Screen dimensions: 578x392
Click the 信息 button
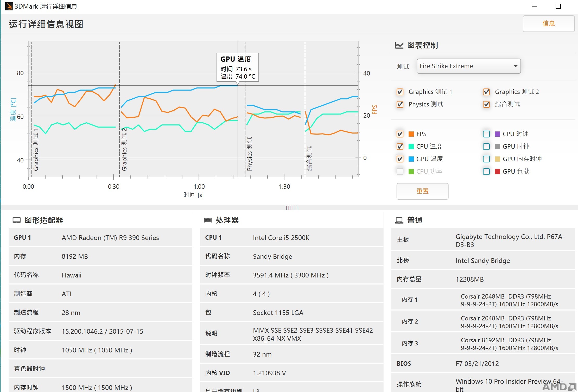[549, 24]
